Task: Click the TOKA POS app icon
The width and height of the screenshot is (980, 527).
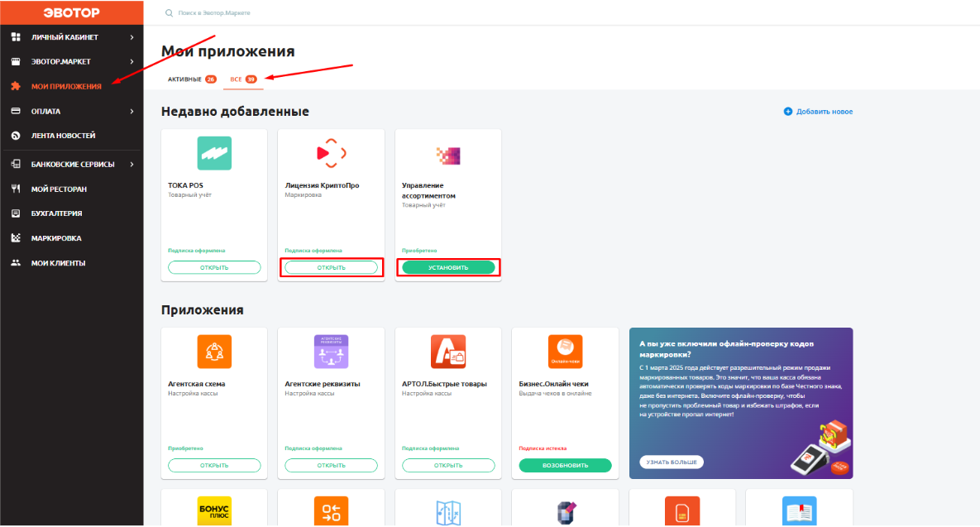Action: pyautogui.click(x=214, y=153)
